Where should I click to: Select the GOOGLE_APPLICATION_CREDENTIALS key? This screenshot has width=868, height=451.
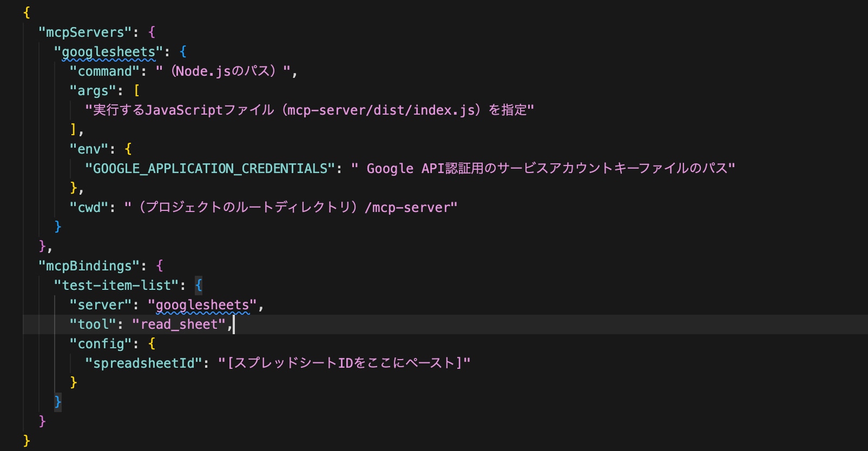(210, 169)
